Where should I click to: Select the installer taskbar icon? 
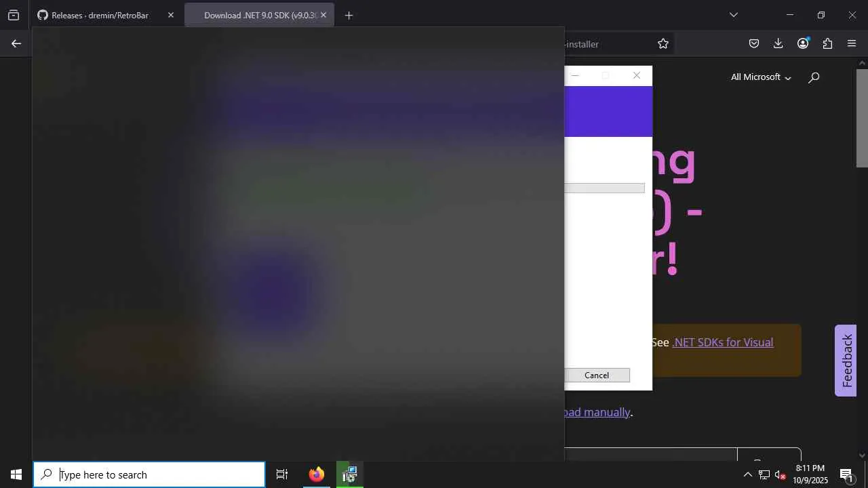350,474
